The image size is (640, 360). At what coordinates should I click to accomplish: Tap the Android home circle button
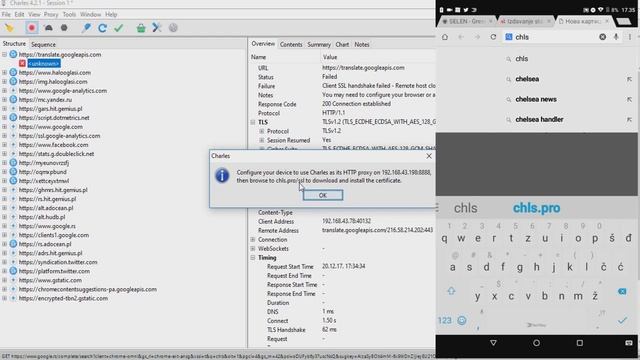coord(536,343)
